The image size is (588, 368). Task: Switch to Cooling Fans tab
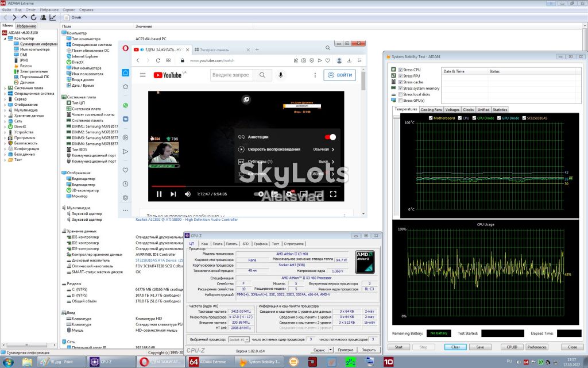431,110
